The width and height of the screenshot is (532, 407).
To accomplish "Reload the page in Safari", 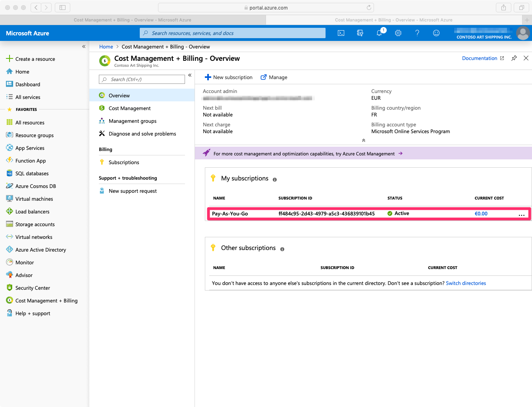I will 369,8.
